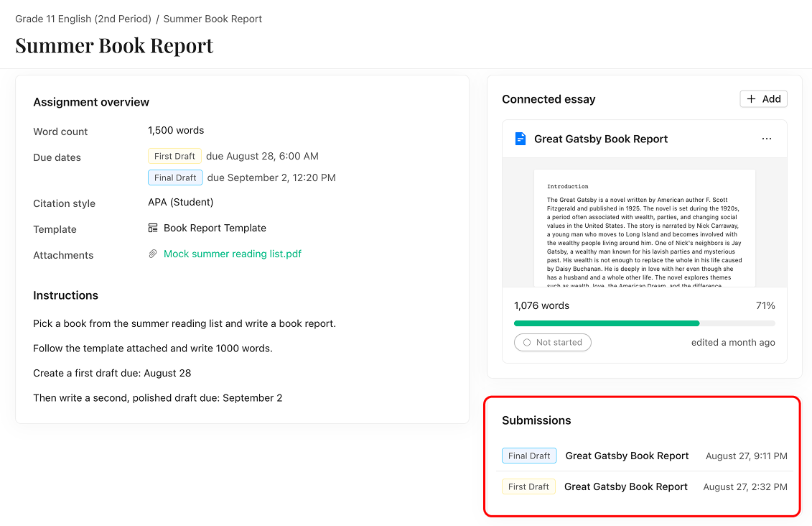Click the Final Draft tag under Due dates

[x=175, y=177]
